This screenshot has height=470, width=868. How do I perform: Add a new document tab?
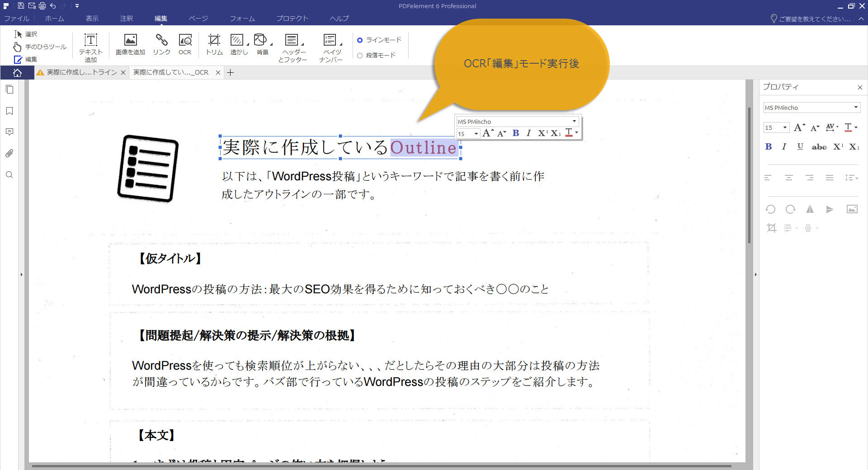point(230,72)
